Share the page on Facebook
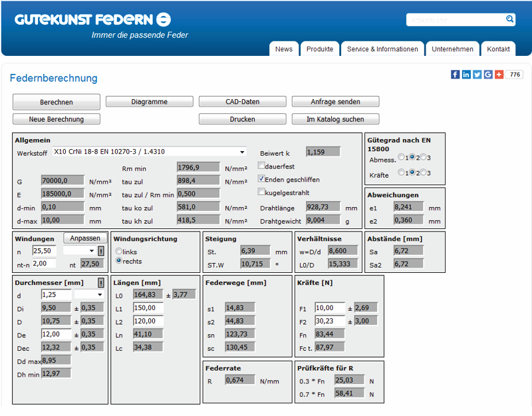 click(x=456, y=75)
